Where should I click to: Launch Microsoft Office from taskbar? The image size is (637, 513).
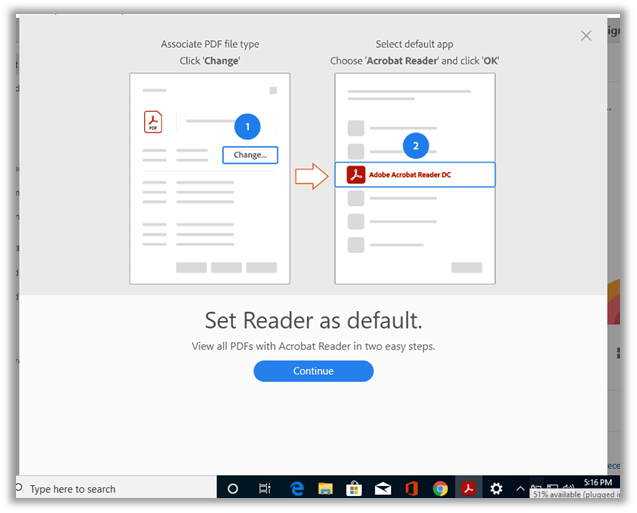[412, 488]
